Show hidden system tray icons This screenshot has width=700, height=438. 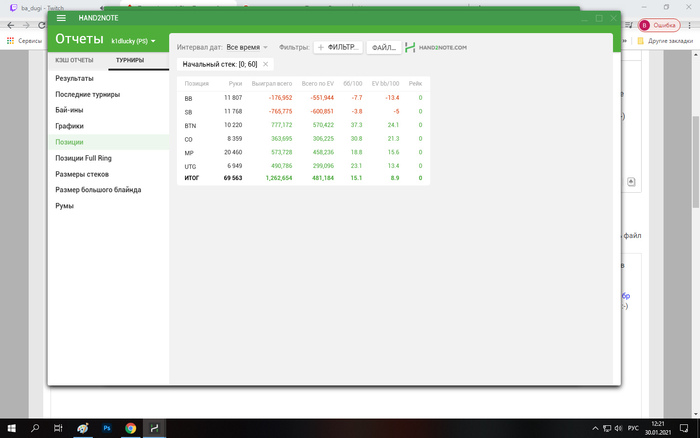click(595, 429)
